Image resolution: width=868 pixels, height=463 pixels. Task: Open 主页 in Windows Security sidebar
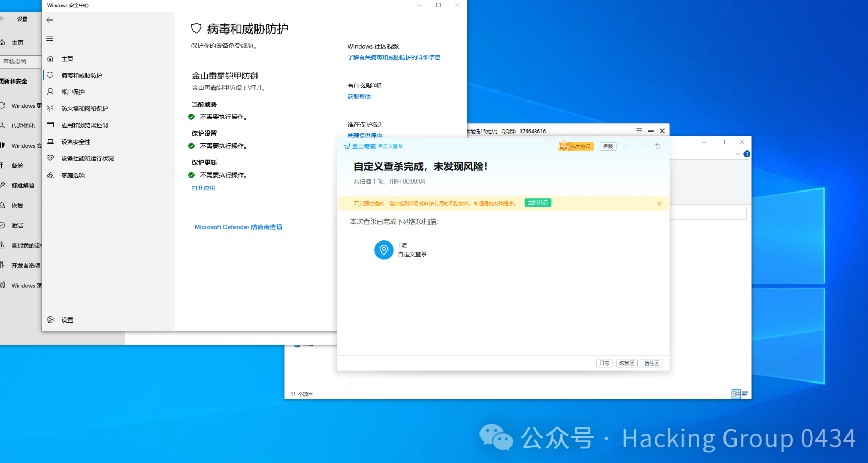pos(67,59)
